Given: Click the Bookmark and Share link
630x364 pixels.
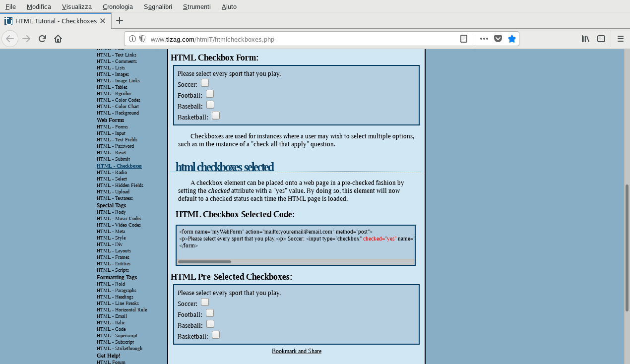Looking at the screenshot, I should (x=297, y=351).
